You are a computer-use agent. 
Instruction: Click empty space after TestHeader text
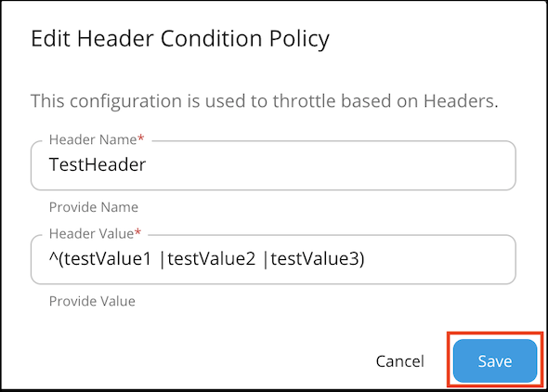[x=329, y=165]
